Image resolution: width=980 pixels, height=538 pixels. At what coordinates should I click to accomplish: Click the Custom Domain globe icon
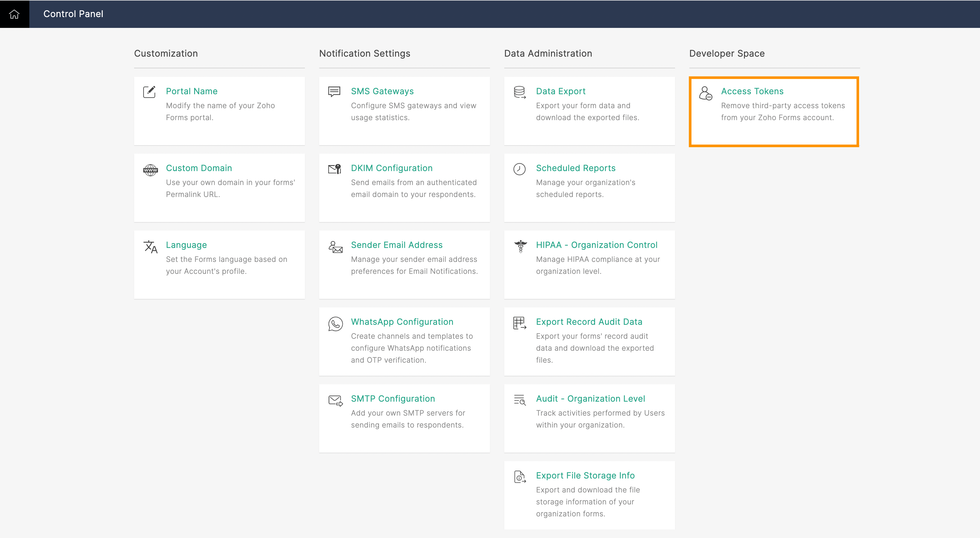click(x=150, y=170)
